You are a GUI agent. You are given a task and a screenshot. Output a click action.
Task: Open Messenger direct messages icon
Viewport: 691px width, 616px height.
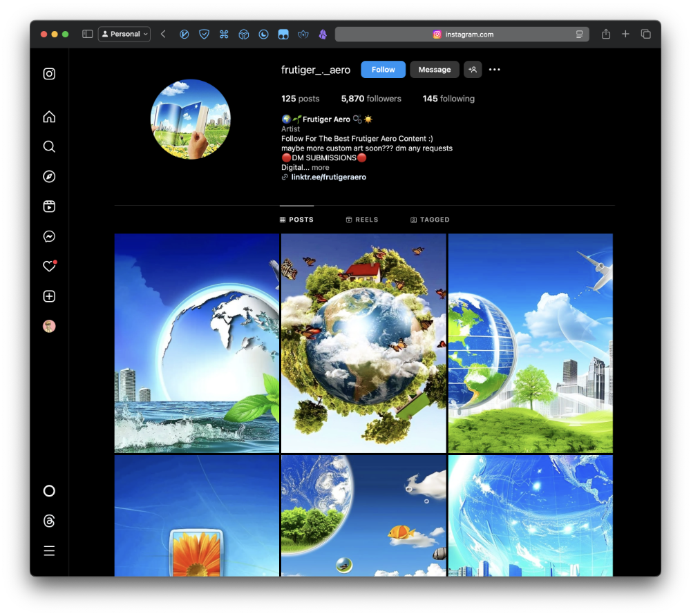click(49, 236)
